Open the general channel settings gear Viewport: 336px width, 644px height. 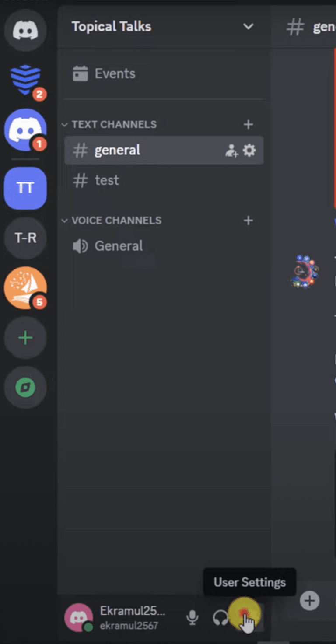point(249,150)
